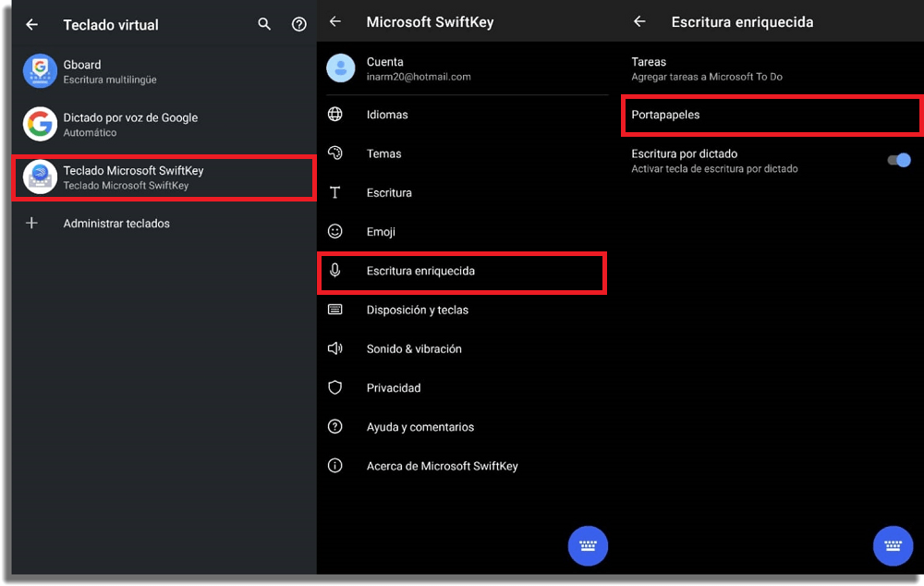Open Acerca de Microsoft SwiftKey
The height and width of the screenshot is (586, 924).
click(463, 466)
